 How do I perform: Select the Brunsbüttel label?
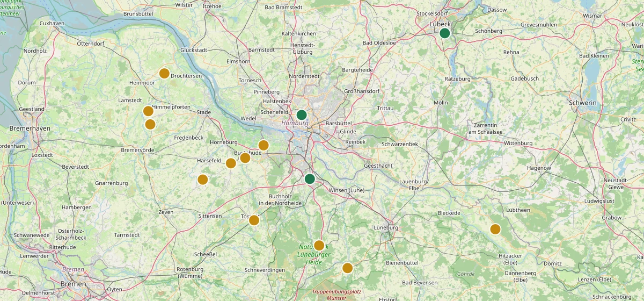click(x=139, y=13)
